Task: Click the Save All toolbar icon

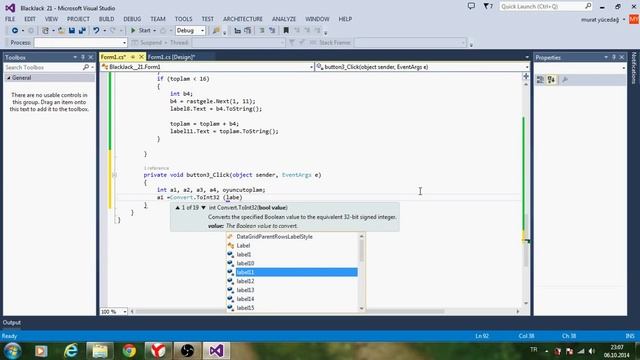Action: pos(82,31)
